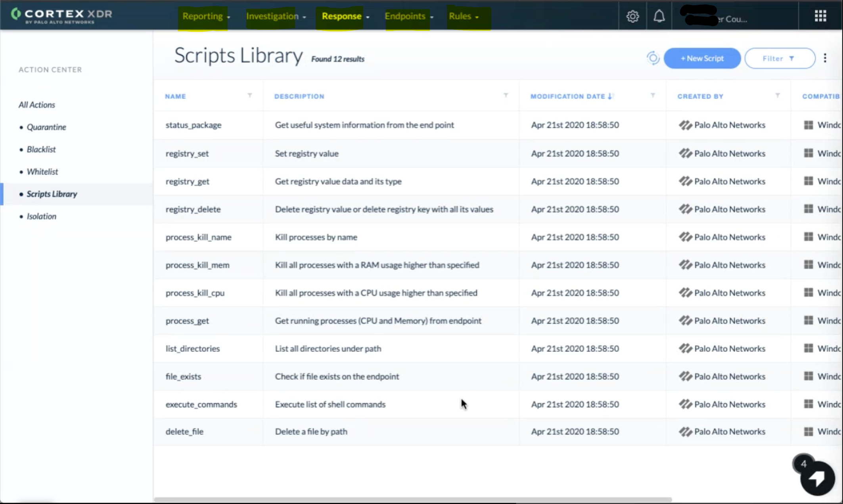Click filter icon in Created By column
The image size is (843, 504).
(777, 95)
